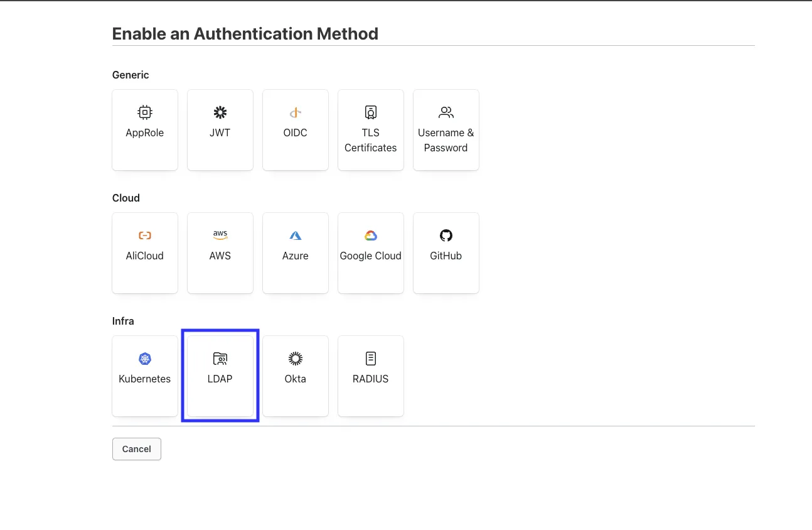The image size is (812, 530).
Task: Click the Azure triangle logo
Action: click(x=296, y=235)
